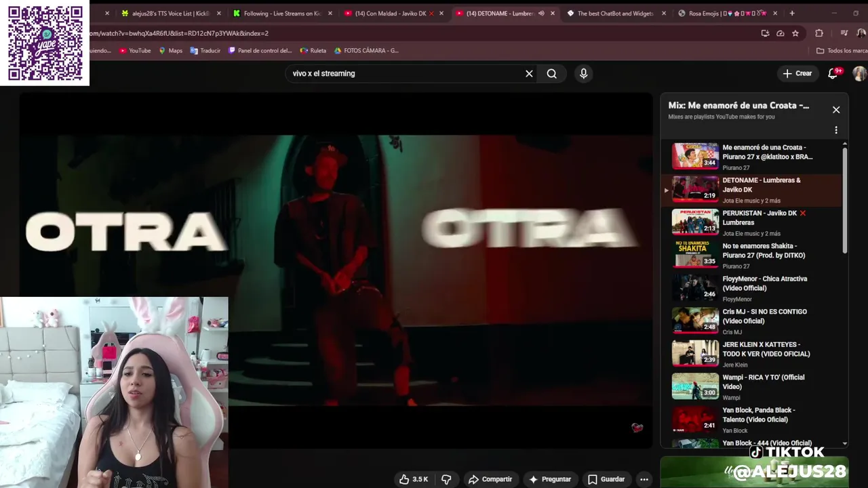Select DETONAME - Lumbreras & Javiko DK playlist item
Screen dimensions: 868x488
(751, 190)
